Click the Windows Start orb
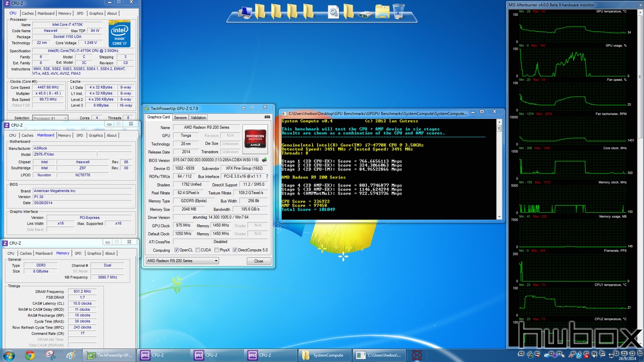The width and height of the screenshot is (644, 362). [10, 355]
